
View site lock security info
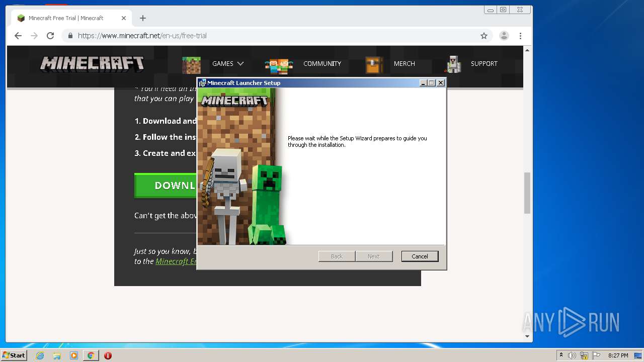pos(70,36)
